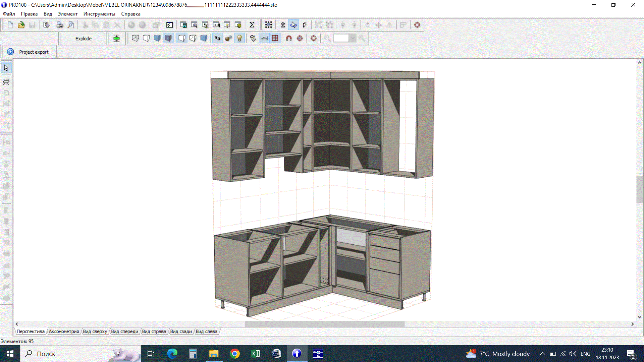Open the Элемент menu
Viewport: 644px width, 362px height.
[67, 14]
